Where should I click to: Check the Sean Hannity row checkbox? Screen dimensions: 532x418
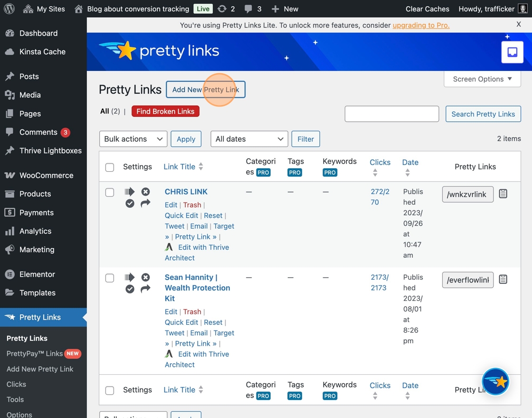click(x=110, y=278)
